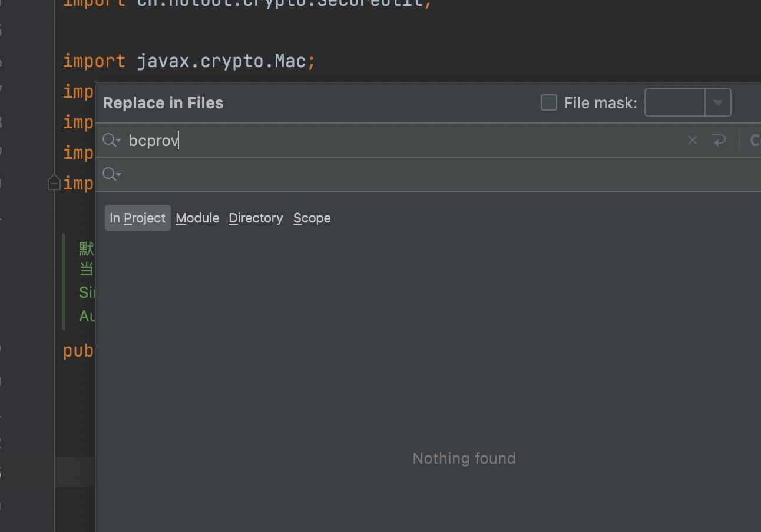
Task: Switch search scope to Module
Action: point(197,218)
